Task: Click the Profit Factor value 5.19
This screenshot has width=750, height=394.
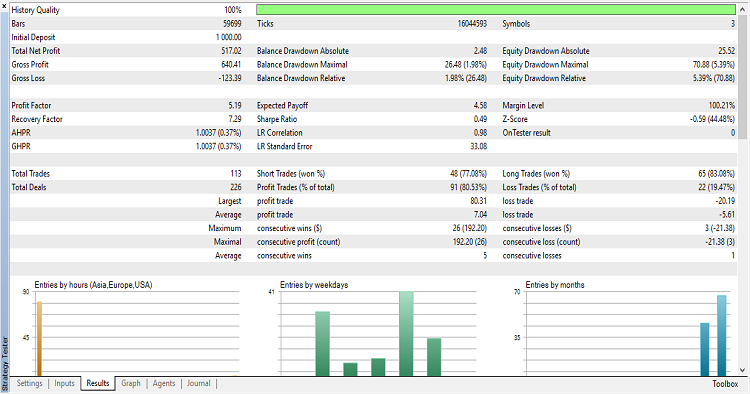Action: pyautogui.click(x=235, y=105)
